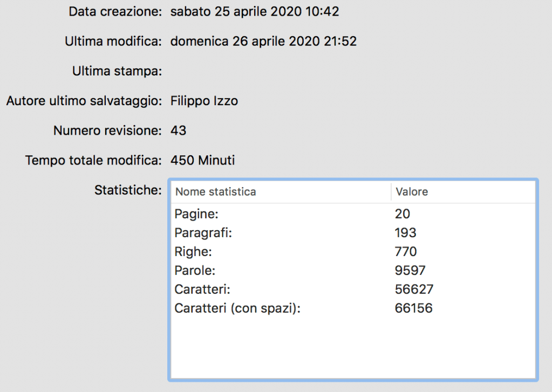Click the page count value 20
This screenshot has width=552, height=392.
click(x=403, y=214)
